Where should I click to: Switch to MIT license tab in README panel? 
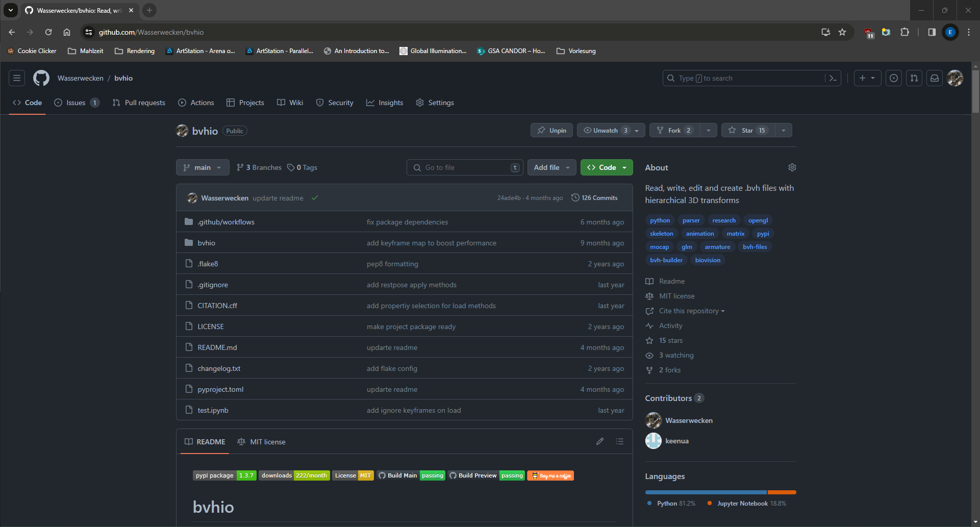click(x=261, y=442)
